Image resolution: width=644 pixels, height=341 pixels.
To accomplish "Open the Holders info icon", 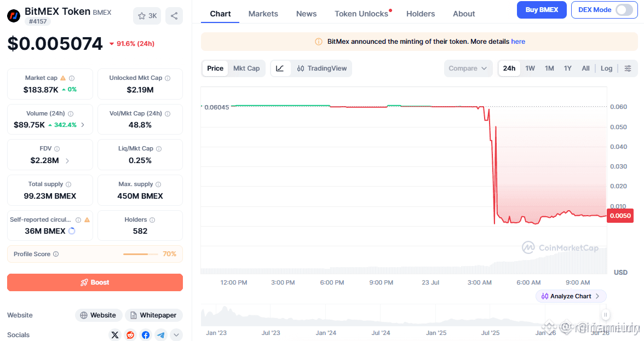I will click(152, 220).
